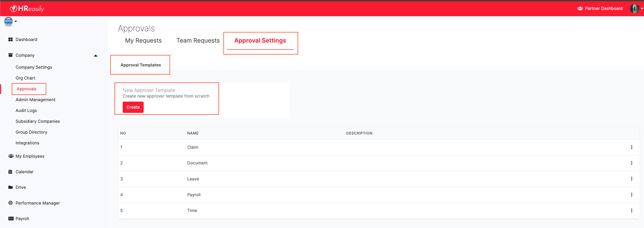The width and height of the screenshot is (644, 228).
Task: Click the Approvals page title
Action: coord(136,29)
